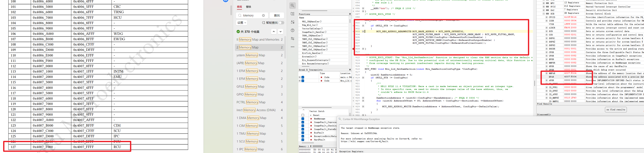644x153 pixels.
Task: Click the document search book icon
Action: pyautogui.click(x=293, y=14)
